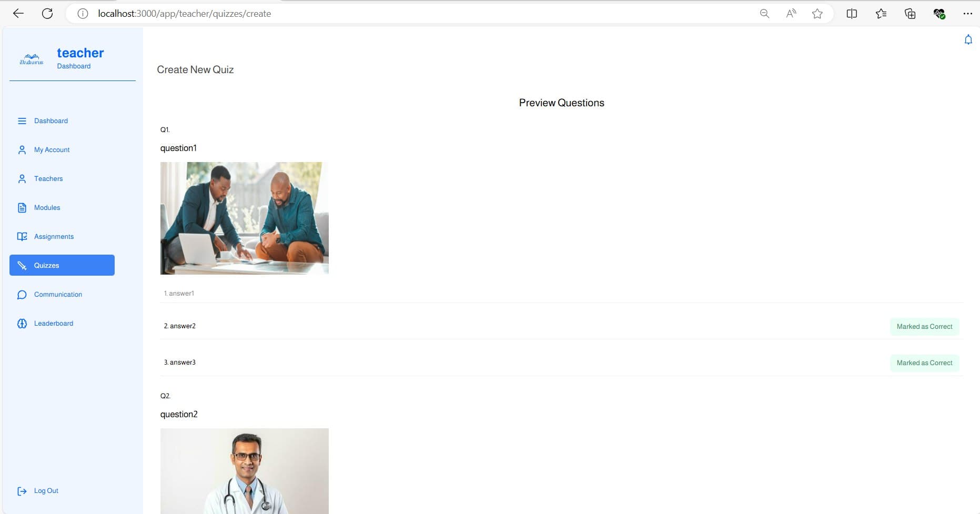Click the Modules document icon
Viewport: 980px width, 514px height.
pos(22,208)
